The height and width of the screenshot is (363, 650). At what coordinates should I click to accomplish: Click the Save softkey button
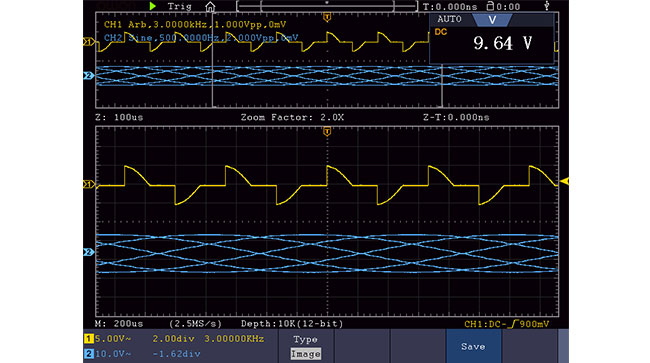click(x=473, y=346)
